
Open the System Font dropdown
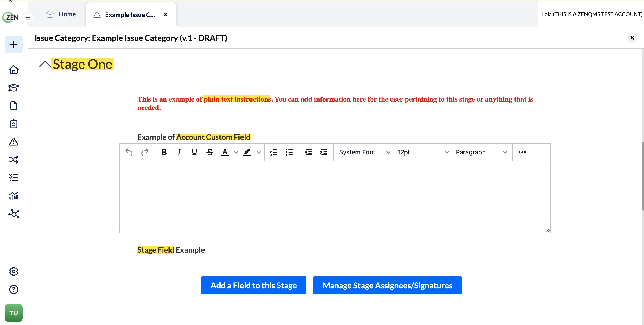coord(364,152)
